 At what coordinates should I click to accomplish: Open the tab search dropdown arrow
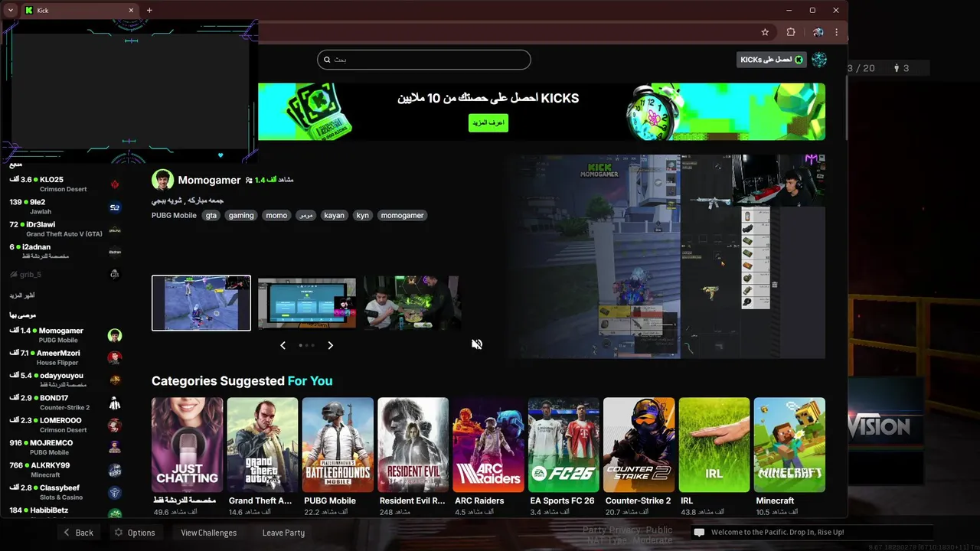coord(10,10)
